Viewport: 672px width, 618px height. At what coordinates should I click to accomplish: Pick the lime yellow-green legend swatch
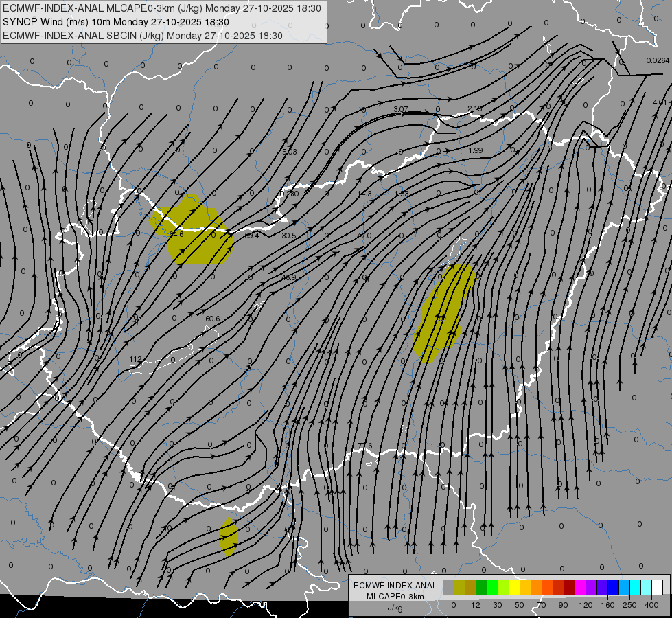coord(504,587)
